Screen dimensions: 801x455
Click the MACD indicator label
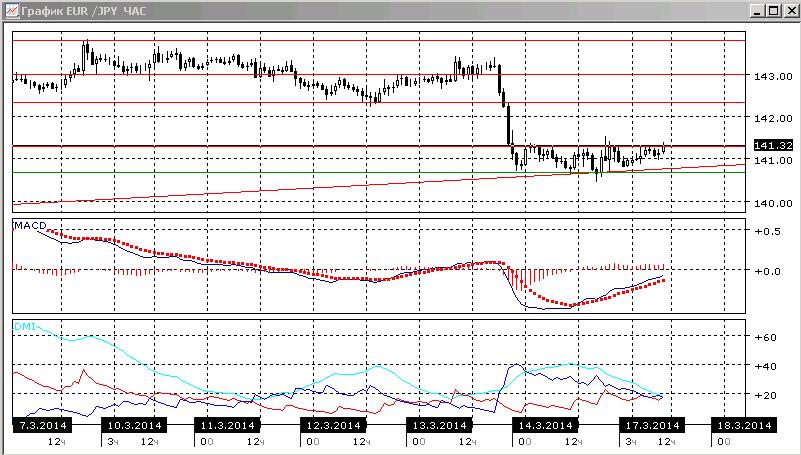coord(30,225)
